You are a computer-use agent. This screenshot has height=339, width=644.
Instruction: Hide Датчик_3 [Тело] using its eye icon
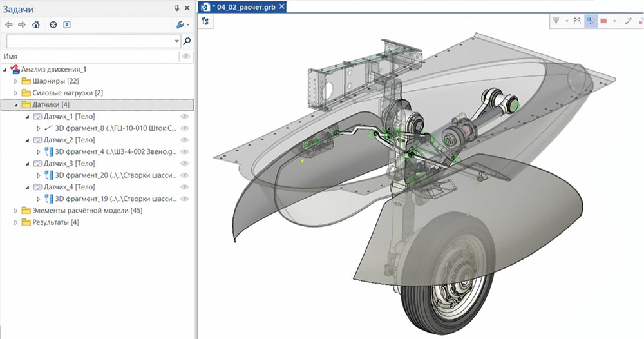point(184,164)
